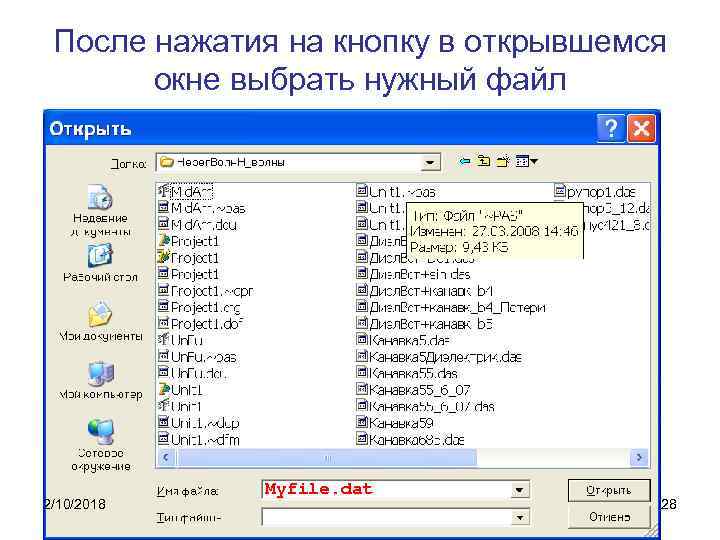Select the ДиэлВст+канавк_b4_Потери file
The height and width of the screenshot is (540, 720).
451,307
